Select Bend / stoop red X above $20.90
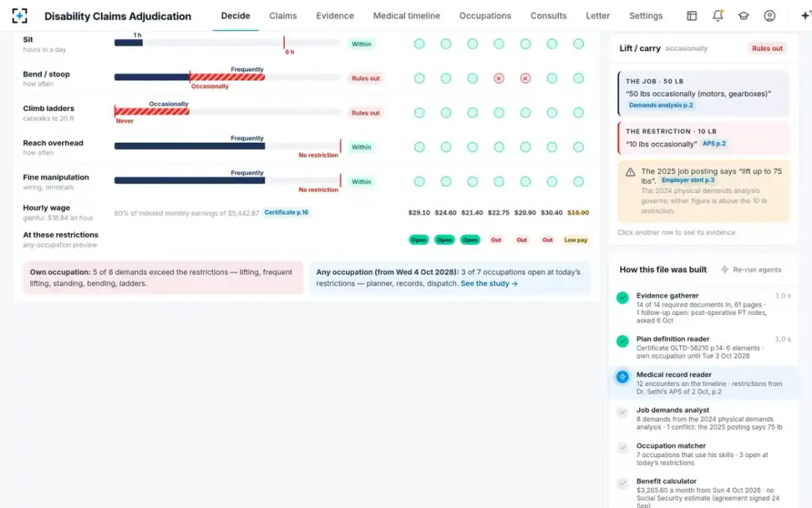Screen dimensions: 812x508 525,79
